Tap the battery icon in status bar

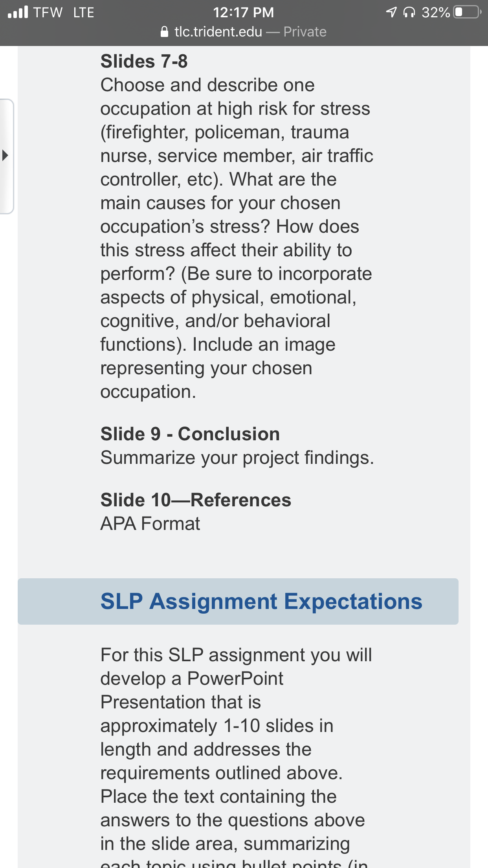click(468, 12)
